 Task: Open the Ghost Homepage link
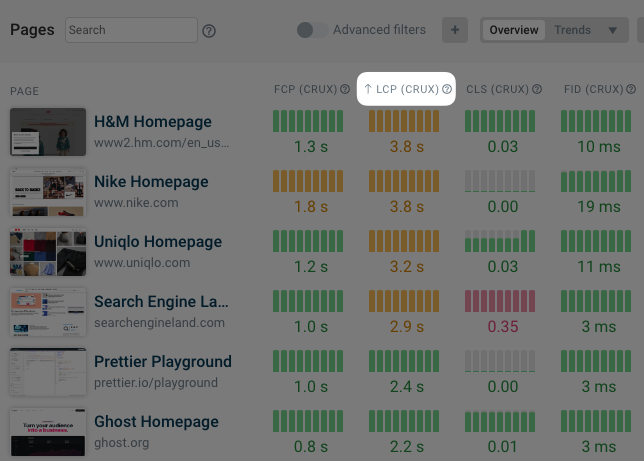(156, 422)
